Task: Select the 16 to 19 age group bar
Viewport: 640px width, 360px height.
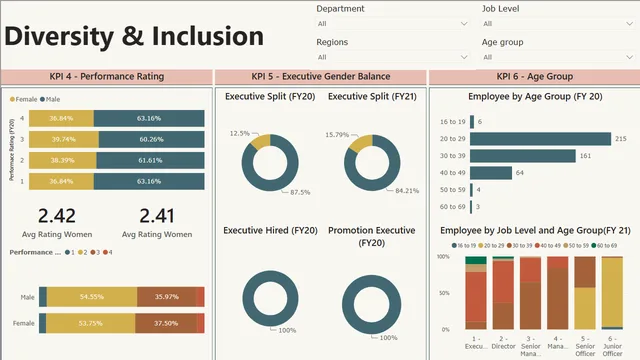Action: pyautogui.click(x=472, y=122)
